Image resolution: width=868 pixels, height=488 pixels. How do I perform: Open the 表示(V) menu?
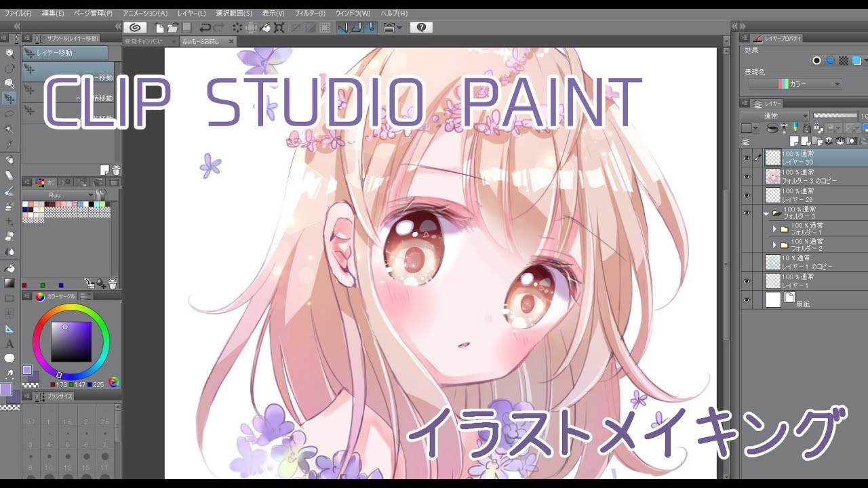[273, 13]
